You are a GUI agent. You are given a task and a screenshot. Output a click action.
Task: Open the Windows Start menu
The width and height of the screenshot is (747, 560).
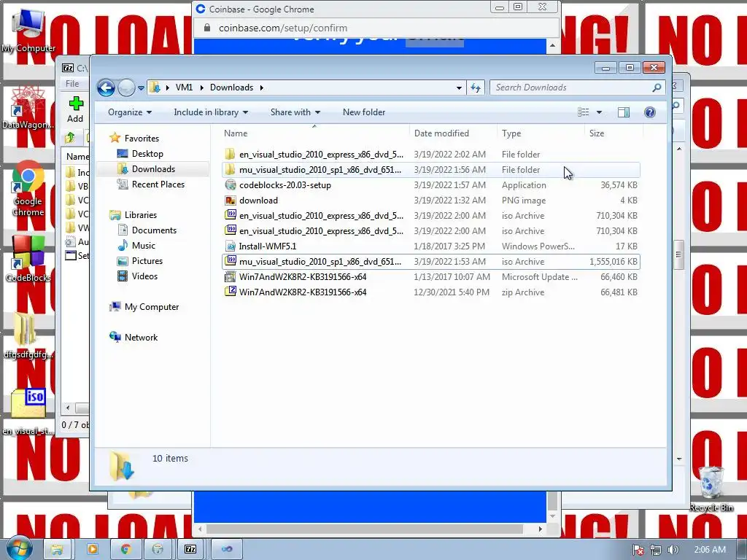click(x=19, y=549)
